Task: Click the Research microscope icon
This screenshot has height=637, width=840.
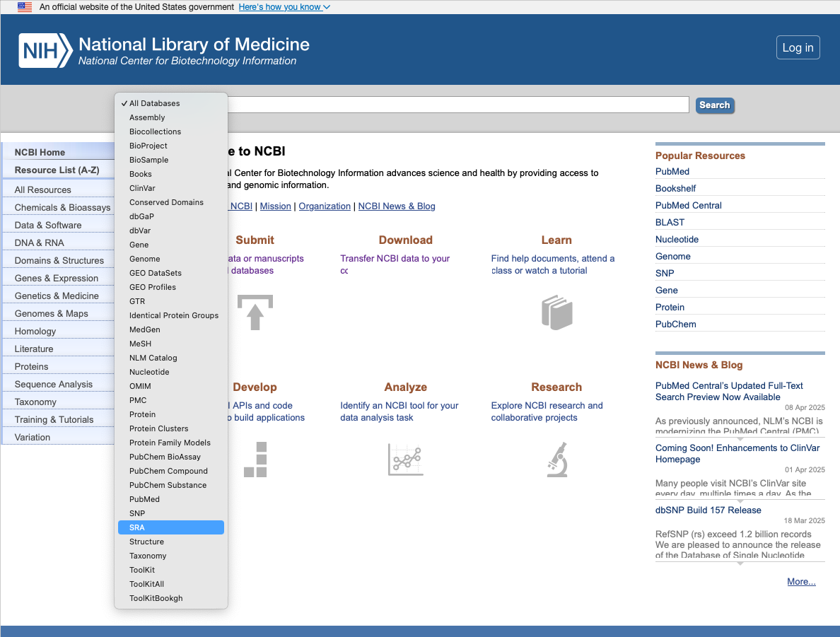Action: (x=556, y=459)
